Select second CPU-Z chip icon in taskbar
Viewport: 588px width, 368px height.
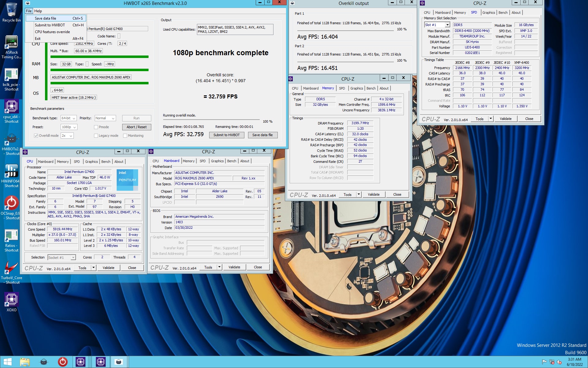tap(100, 362)
